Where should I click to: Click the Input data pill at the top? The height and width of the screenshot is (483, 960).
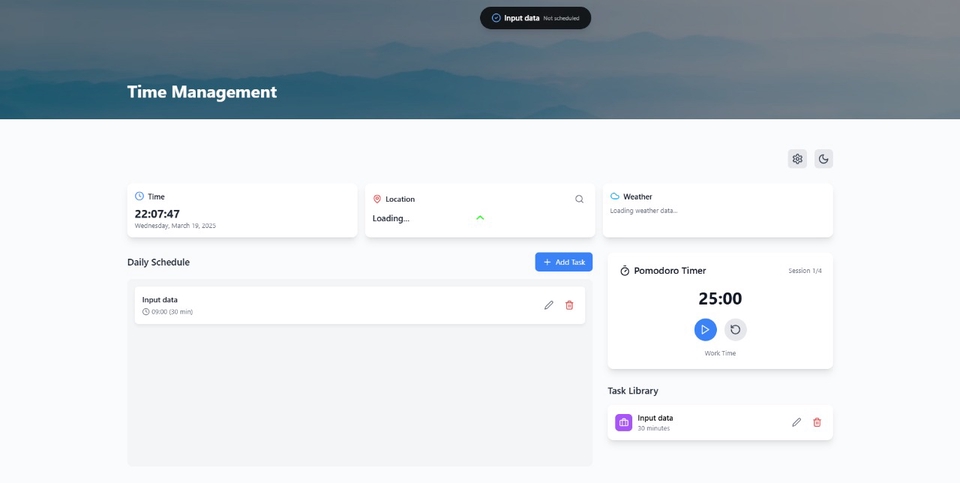point(535,18)
